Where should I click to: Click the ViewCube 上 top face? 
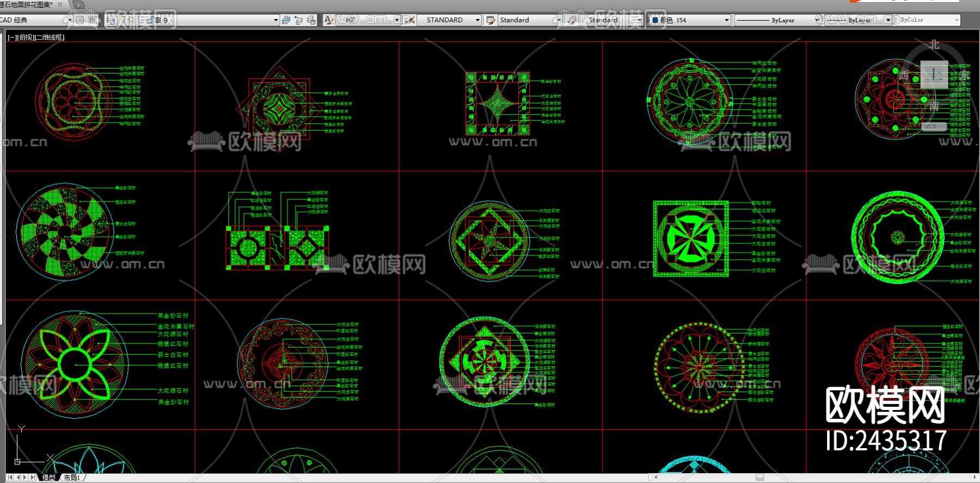934,74
